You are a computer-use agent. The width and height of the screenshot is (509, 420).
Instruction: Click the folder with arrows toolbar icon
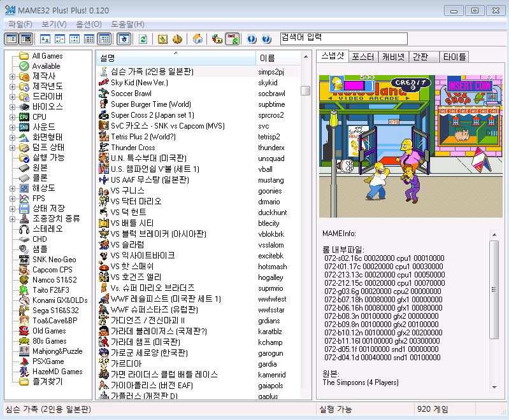click(x=217, y=39)
